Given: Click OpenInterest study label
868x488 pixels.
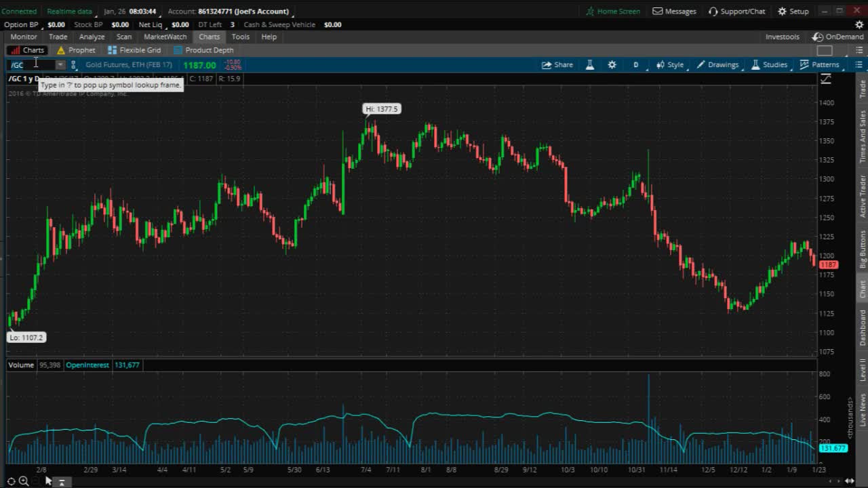Looking at the screenshot, I should 87,365.
